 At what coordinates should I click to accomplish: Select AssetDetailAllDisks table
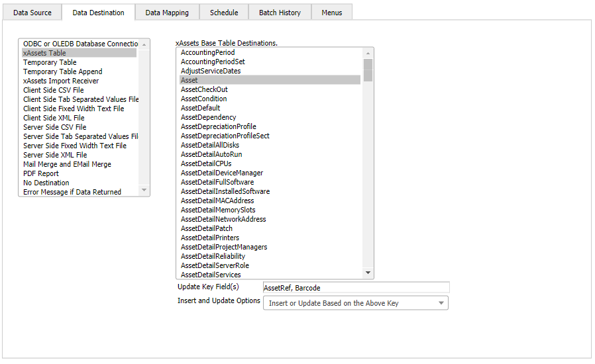[x=270, y=146]
